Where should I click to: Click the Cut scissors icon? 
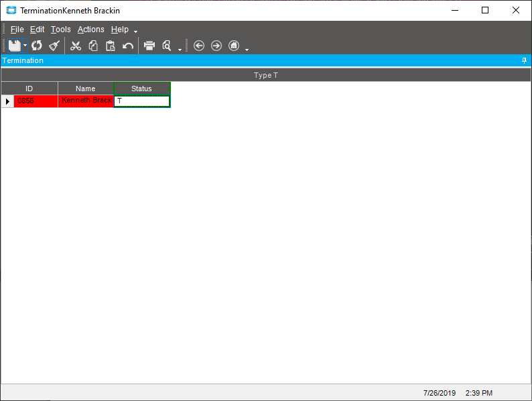click(x=76, y=46)
